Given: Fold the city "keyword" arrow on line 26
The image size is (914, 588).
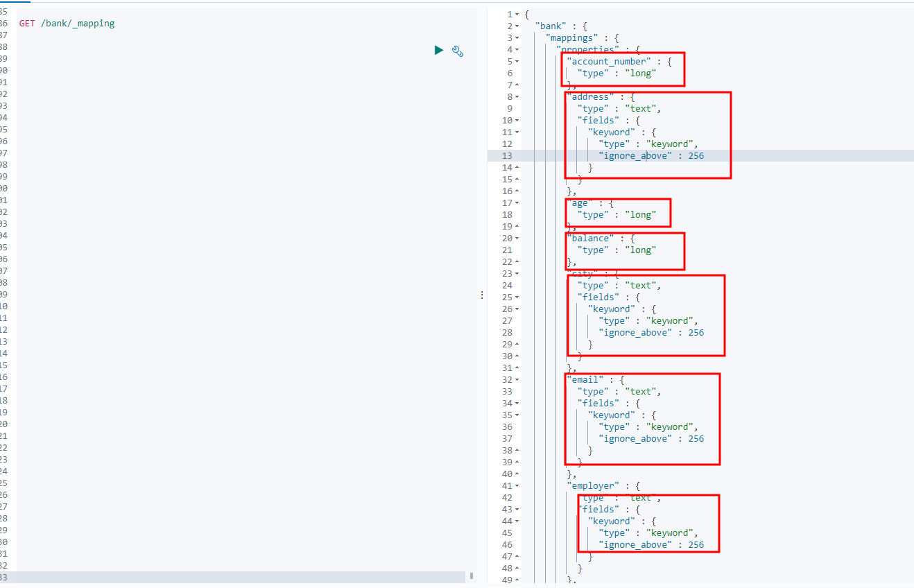Looking at the screenshot, I should point(517,309).
